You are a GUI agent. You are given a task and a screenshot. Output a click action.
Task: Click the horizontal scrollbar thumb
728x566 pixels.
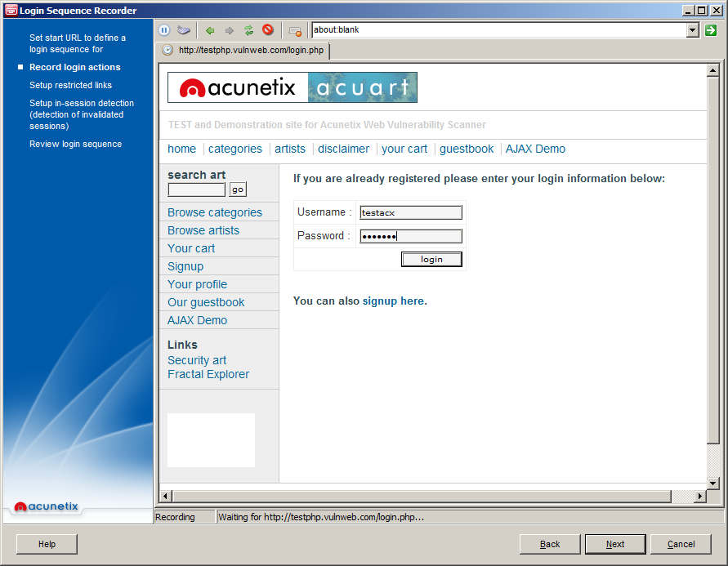coord(422,496)
